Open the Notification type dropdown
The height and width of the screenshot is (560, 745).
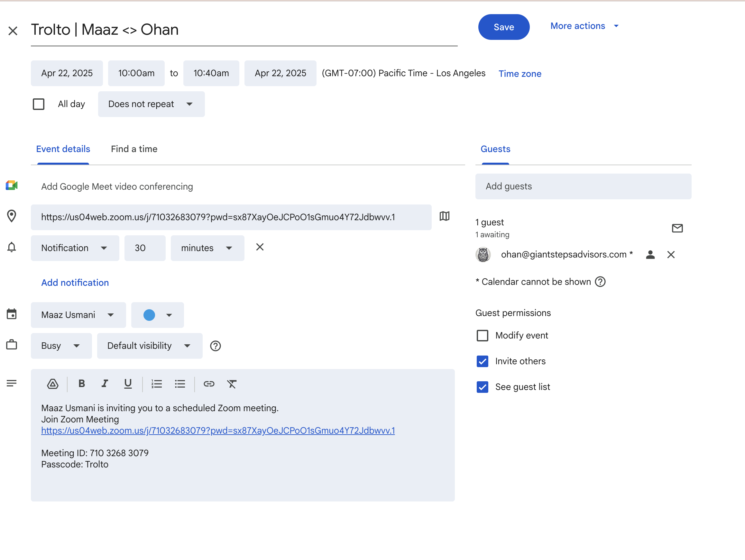pyautogui.click(x=75, y=248)
